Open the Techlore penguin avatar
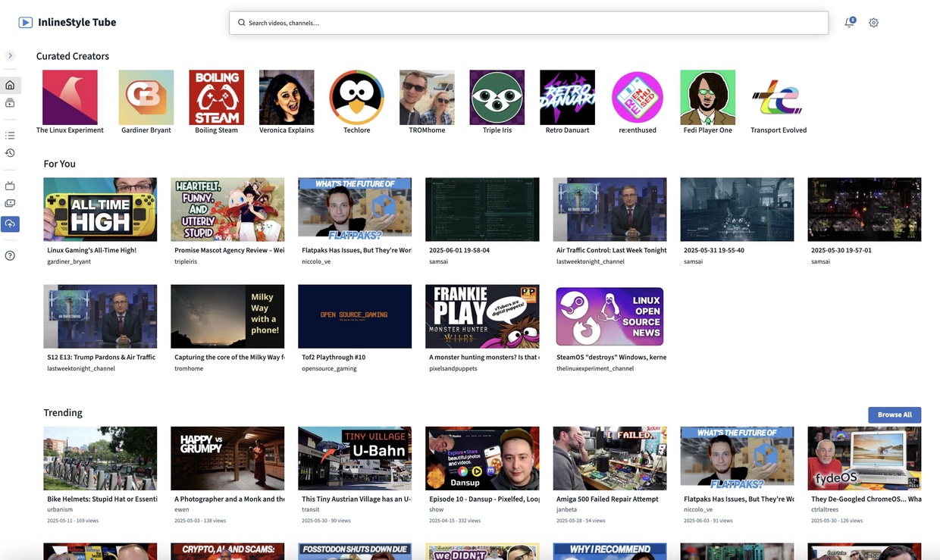Viewport: 940px width, 560px height. point(357,97)
